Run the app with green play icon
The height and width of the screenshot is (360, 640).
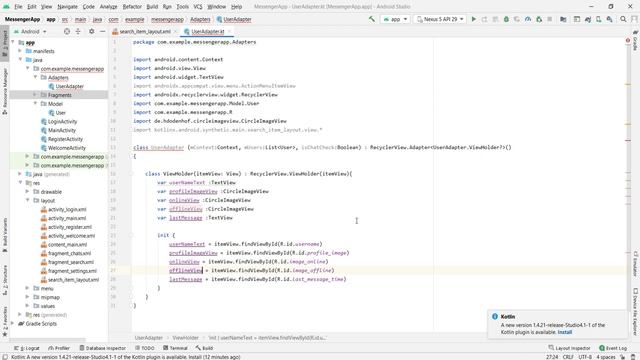point(473,19)
